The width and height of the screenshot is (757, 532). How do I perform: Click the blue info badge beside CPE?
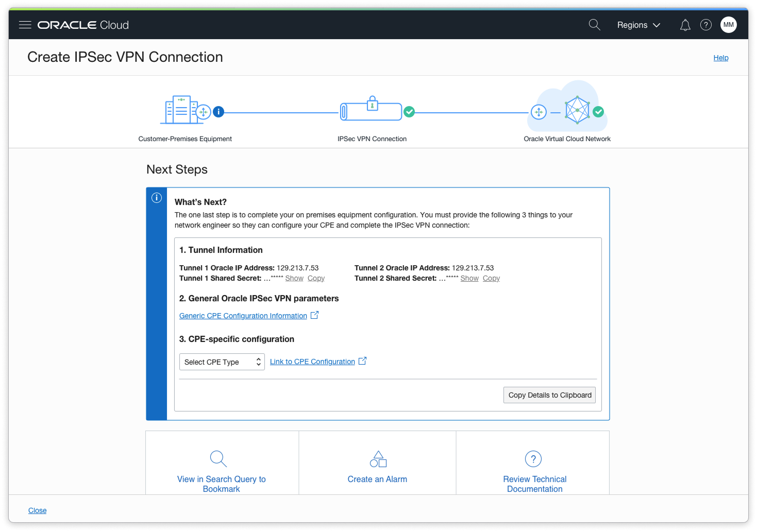click(x=218, y=112)
